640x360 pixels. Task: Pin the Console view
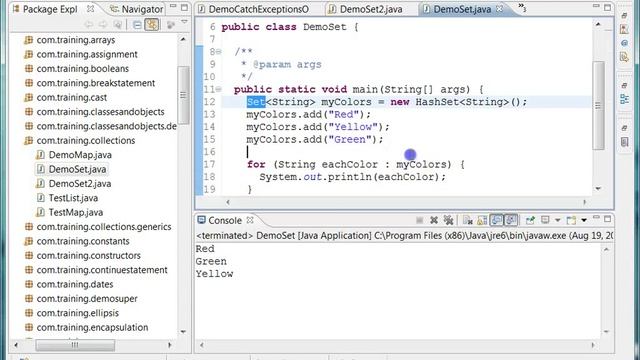tap(530, 220)
